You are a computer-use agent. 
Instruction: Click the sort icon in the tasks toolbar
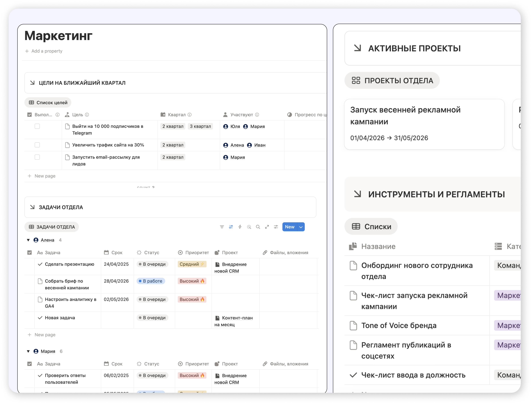click(x=231, y=227)
